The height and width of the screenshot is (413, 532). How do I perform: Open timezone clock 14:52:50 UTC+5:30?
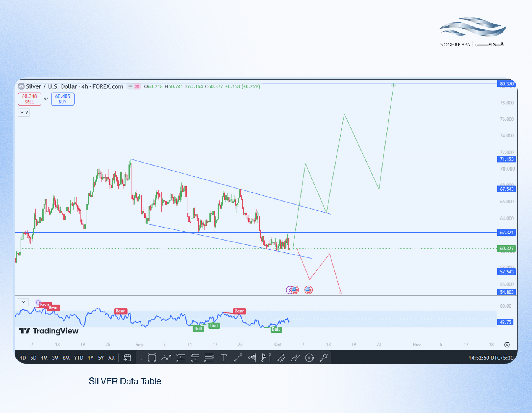[491, 358]
